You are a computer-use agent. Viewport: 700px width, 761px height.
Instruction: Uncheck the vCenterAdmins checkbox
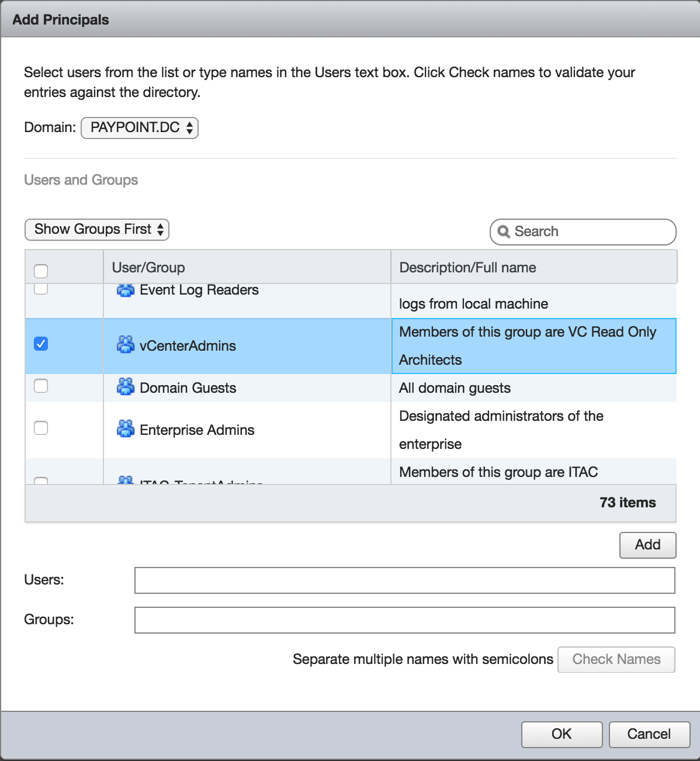[41, 344]
